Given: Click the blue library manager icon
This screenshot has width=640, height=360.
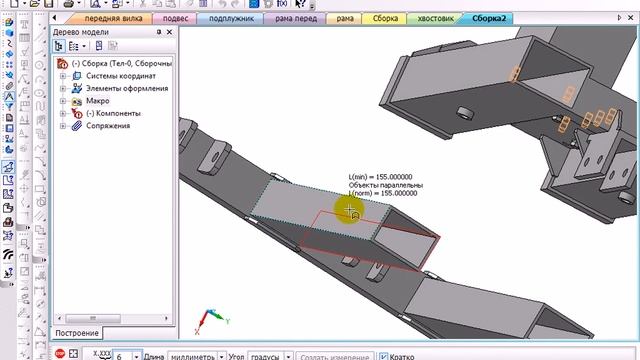Looking at the screenshot, I should tap(254, 4).
